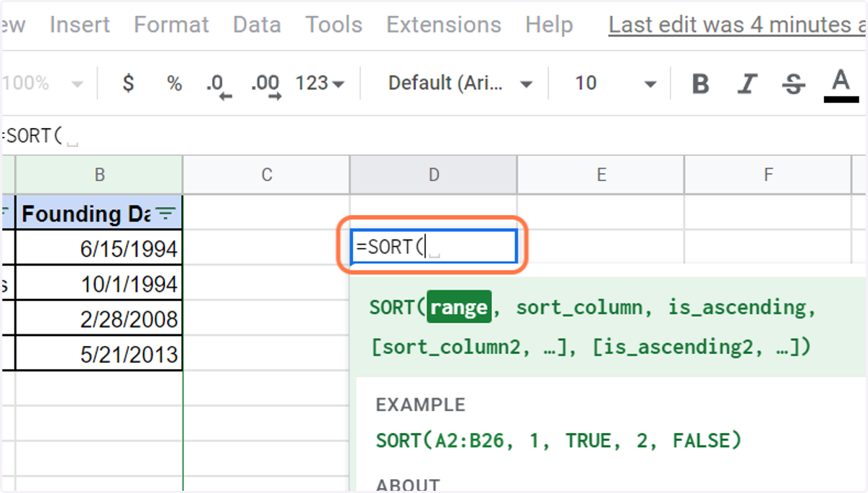Click the highlighted range argument in tooltip
This screenshot has width=868, height=493.
[x=459, y=308]
